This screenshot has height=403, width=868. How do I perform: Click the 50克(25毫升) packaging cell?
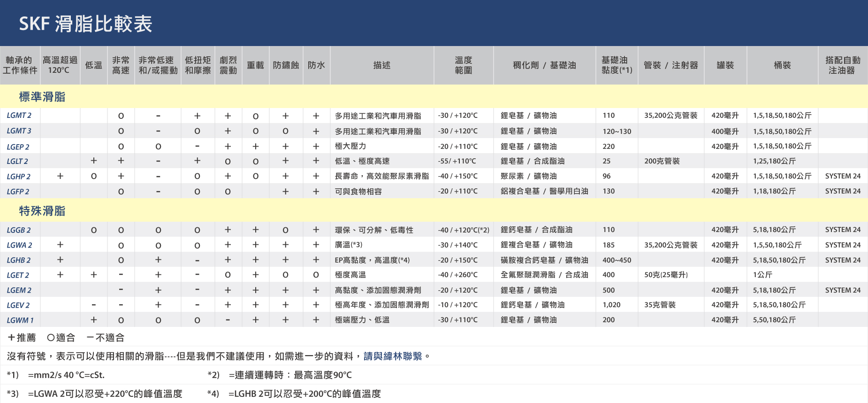[666, 275]
